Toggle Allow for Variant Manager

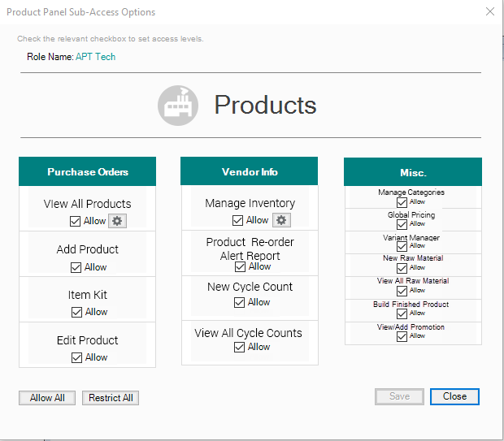(402, 246)
